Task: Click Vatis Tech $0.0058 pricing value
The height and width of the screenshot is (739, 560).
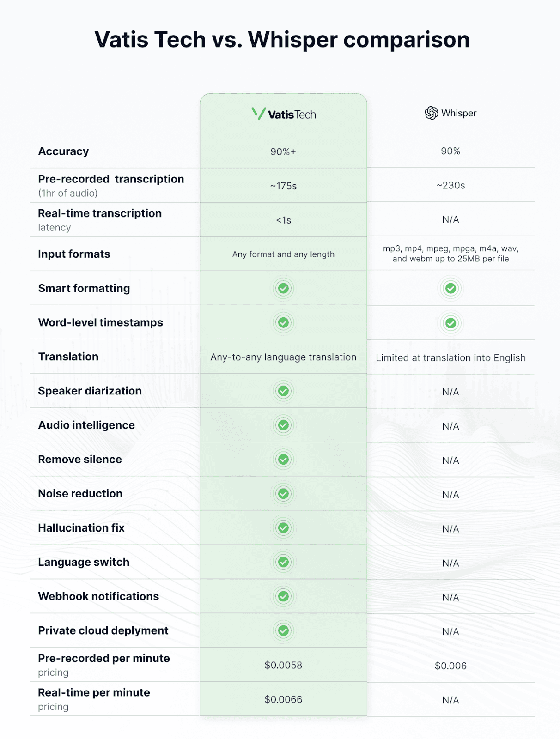Action: point(283,665)
